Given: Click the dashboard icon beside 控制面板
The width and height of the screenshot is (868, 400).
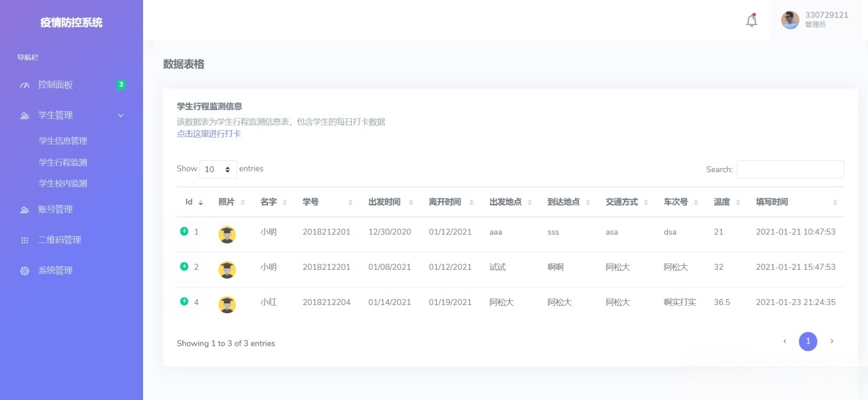Looking at the screenshot, I should 24,85.
